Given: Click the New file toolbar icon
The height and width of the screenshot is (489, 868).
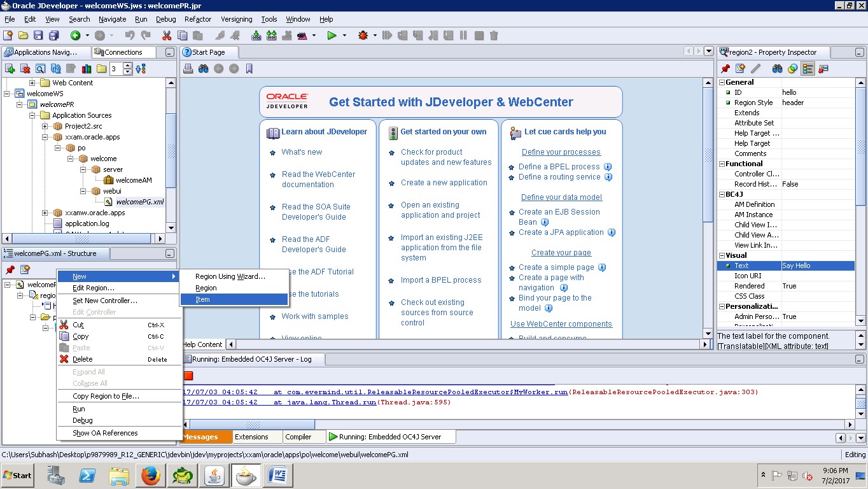Looking at the screenshot, I should pyautogui.click(x=8, y=36).
